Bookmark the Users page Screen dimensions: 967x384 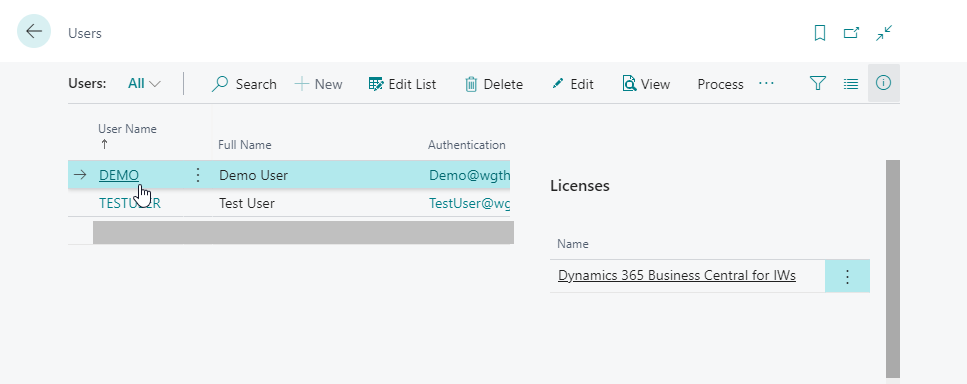[x=820, y=33]
